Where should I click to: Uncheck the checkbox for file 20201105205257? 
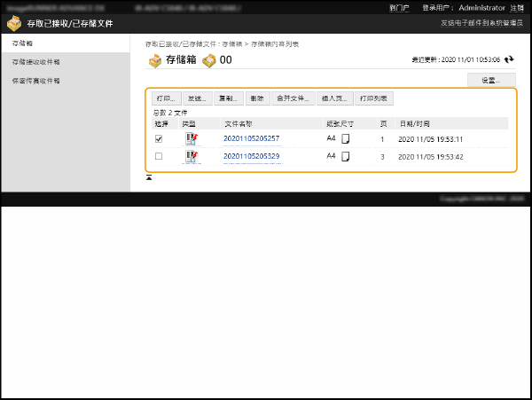tap(159, 139)
